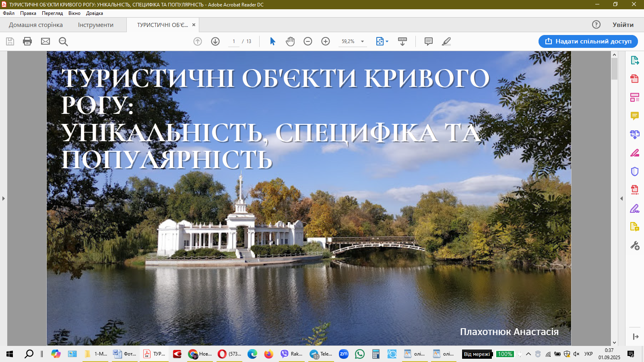
Task: Expand the left navigation pane
Action: click(x=4, y=198)
